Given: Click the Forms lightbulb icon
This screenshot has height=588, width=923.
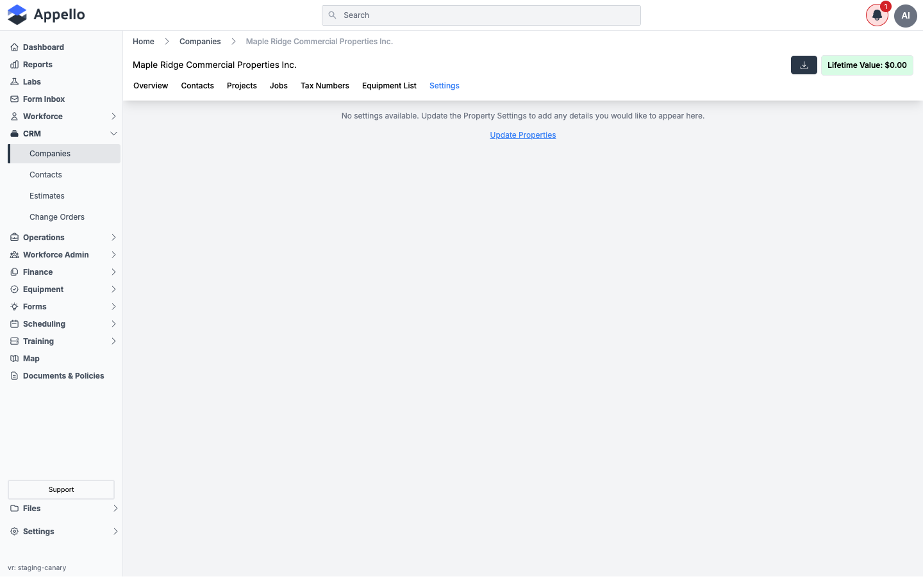Looking at the screenshot, I should (x=14, y=307).
